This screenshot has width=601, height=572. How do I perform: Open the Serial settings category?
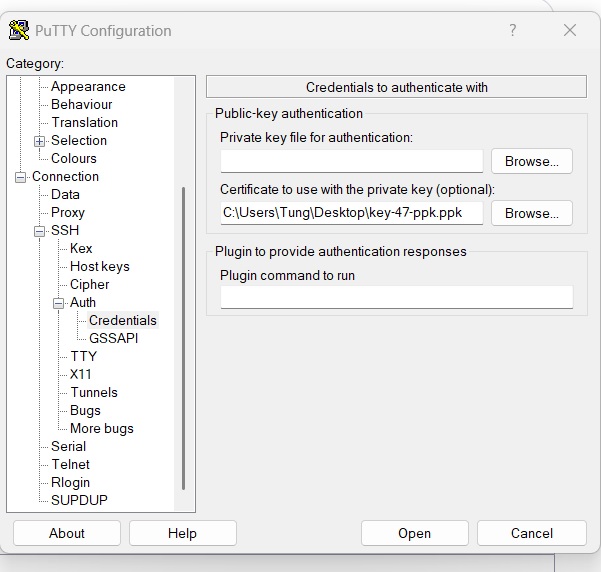[68, 446]
